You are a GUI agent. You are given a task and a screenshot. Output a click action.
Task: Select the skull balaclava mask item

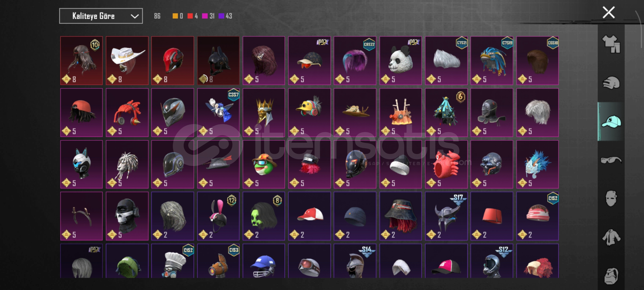pyautogui.click(x=127, y=216)
